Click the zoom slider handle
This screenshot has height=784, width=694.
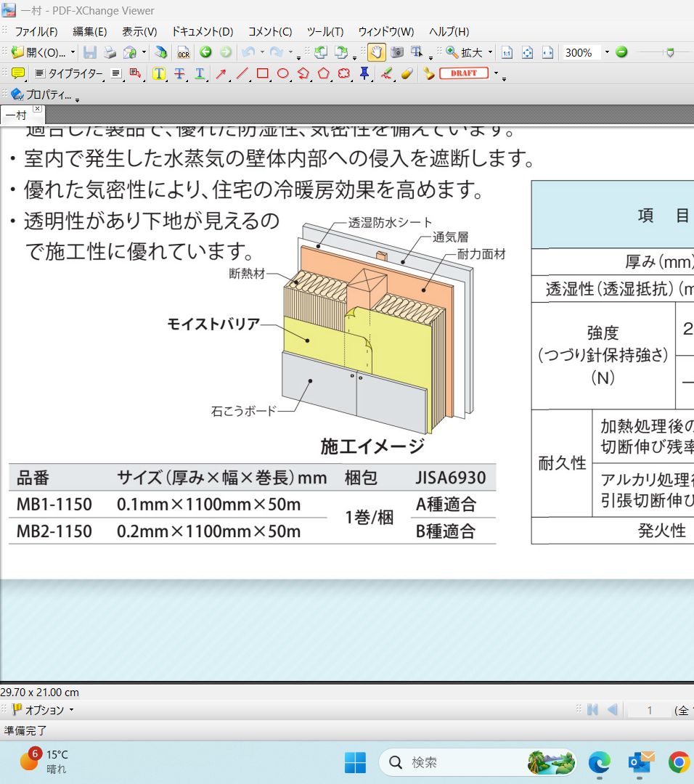pos(669,52)
